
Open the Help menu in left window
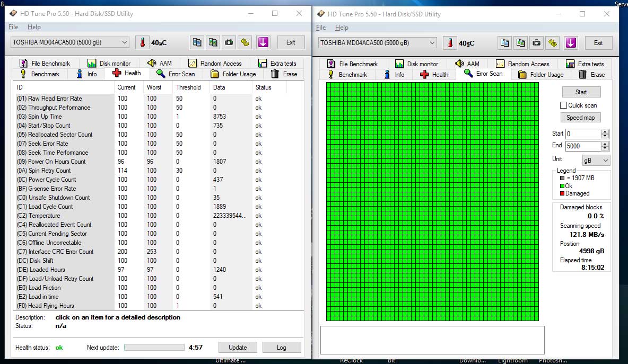click(34, 27)
